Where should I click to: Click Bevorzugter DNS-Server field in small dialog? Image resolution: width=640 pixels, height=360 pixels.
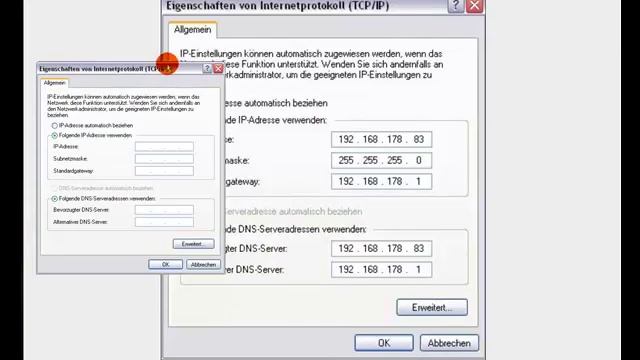[164, 210]
